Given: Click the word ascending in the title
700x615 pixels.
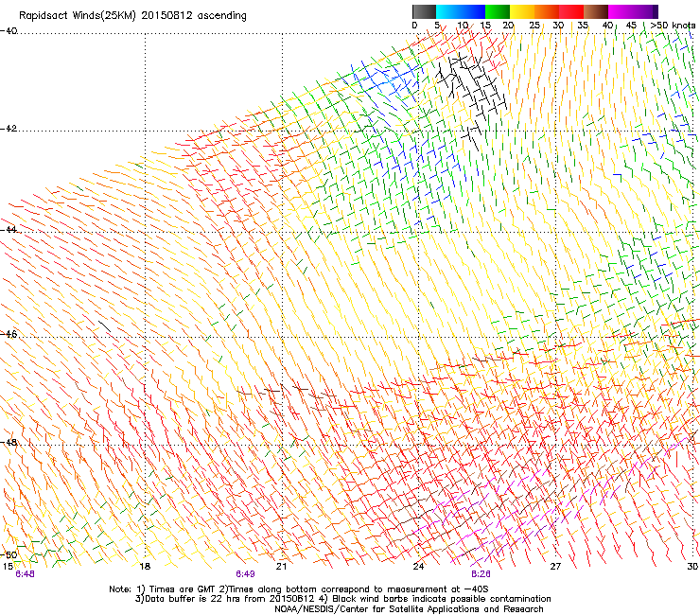Looking at the screenshot, I should (222, 16).
